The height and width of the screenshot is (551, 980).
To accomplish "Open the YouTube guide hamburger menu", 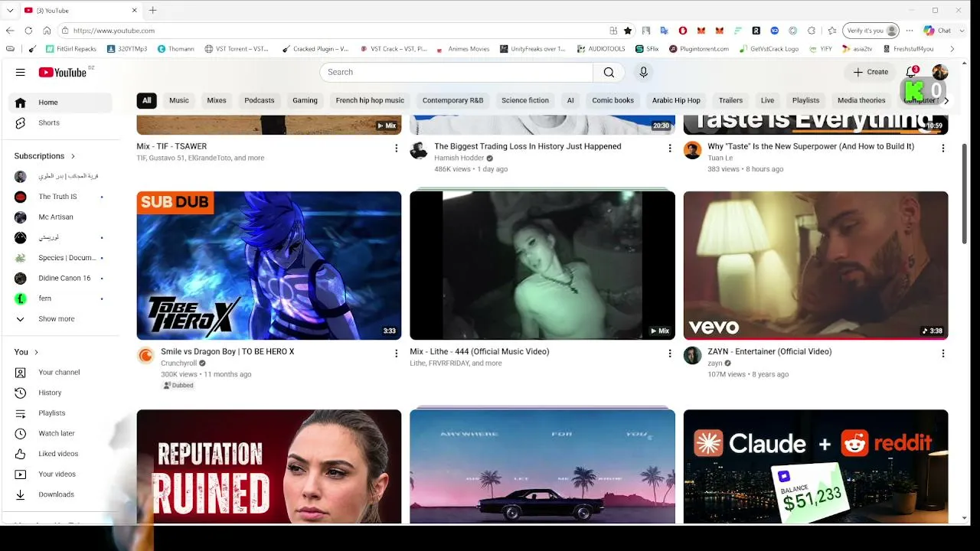I will [x=21, y=72].
